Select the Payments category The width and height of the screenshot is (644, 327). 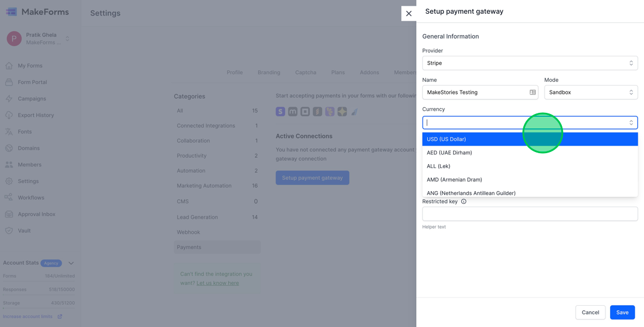[189, 247]
